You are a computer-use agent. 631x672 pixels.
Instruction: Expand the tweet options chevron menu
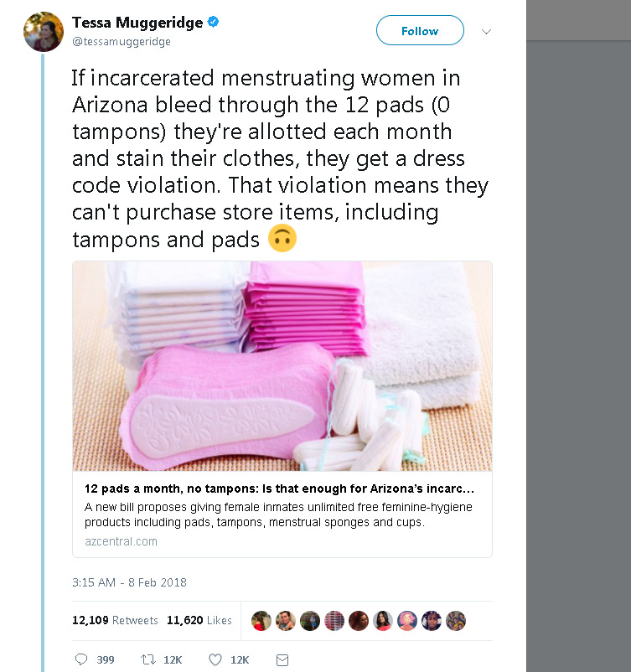[x=486, y=31]
